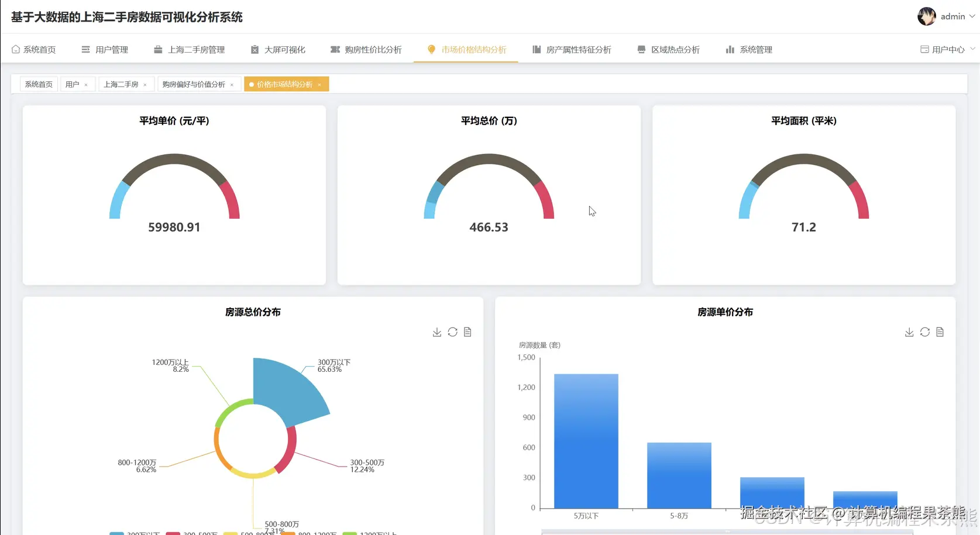The width and height of the screenshot is (980, 535).
Task: Open the 大屏可视化 menu item
Action: pos(278,50)
